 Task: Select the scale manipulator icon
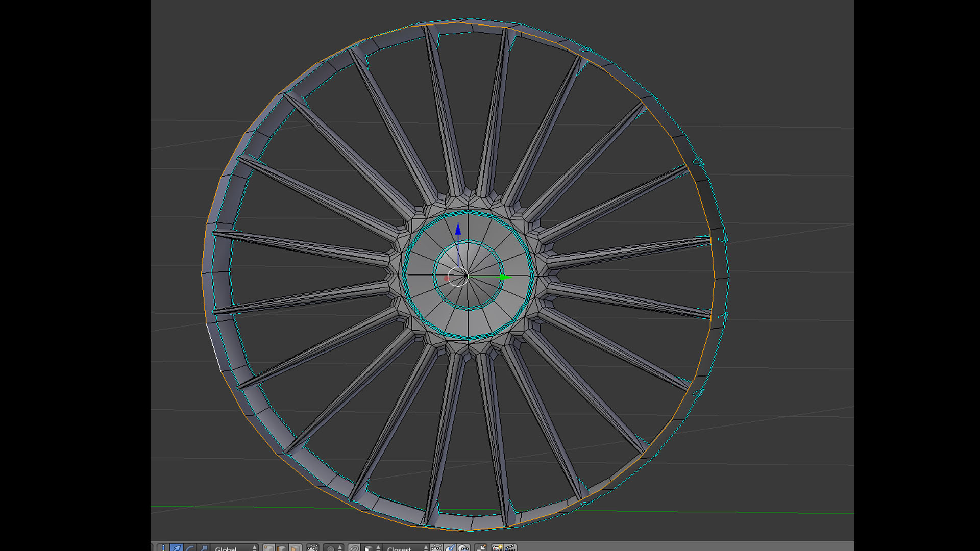203,548
